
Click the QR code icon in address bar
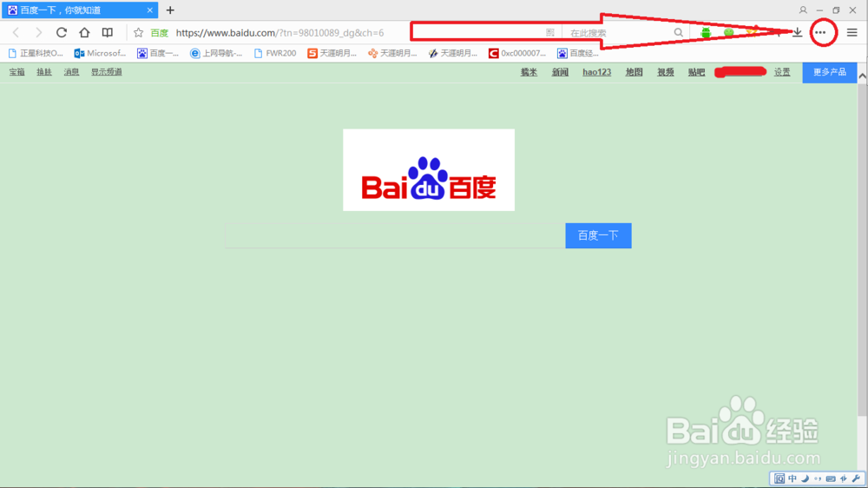click(549, 33)
